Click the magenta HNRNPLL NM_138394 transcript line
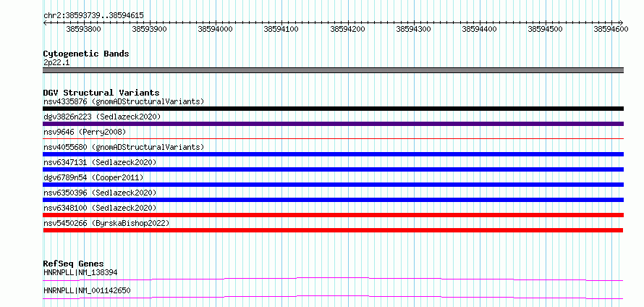The width and height of the screenshot is (644, 307). 333,279
